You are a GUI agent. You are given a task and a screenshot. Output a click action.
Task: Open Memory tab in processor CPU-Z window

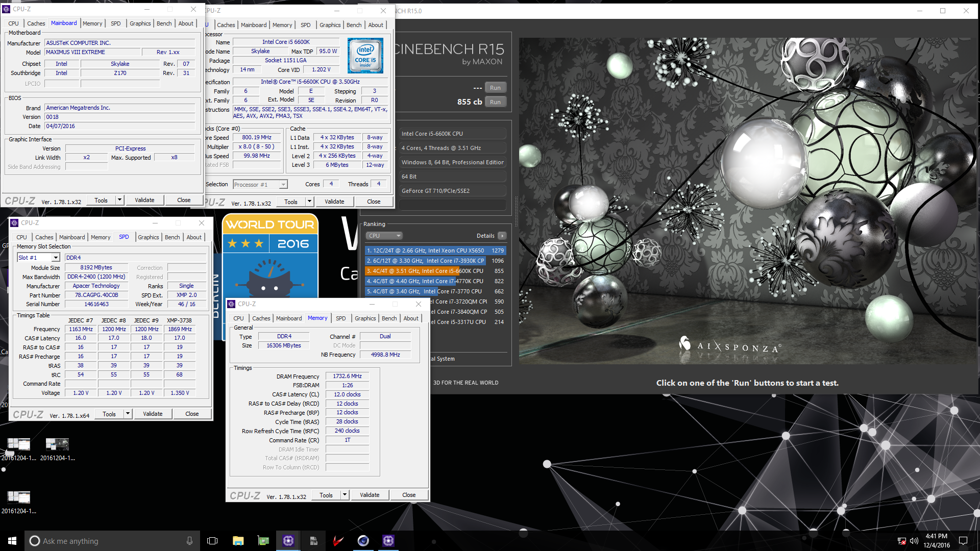point(282,25)
